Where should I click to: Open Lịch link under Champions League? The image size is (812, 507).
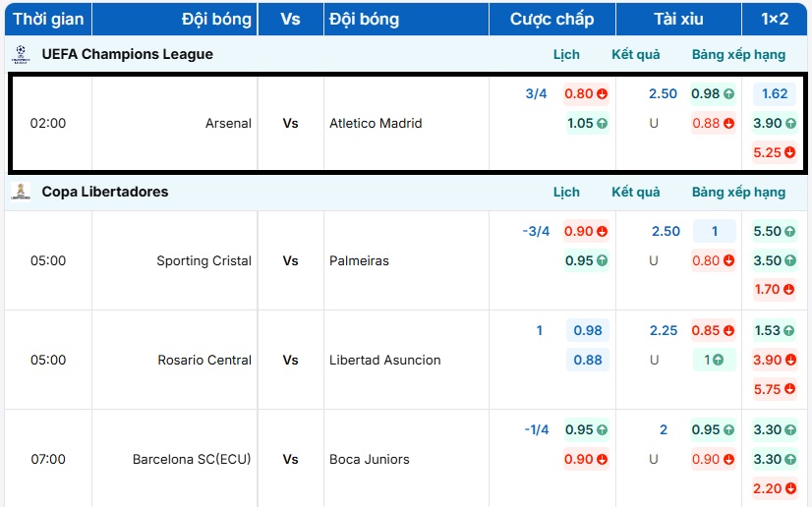[x=566, y=54]
